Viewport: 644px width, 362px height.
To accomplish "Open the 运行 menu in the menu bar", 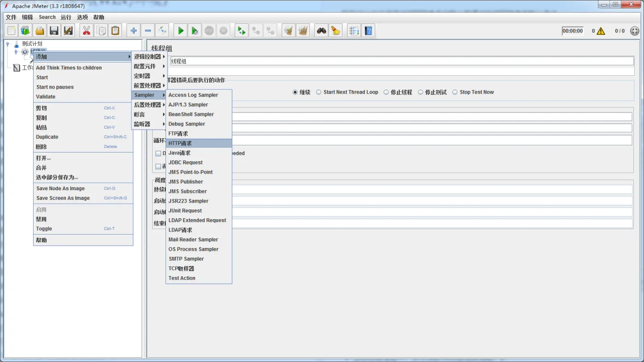I will coord(66,17).
